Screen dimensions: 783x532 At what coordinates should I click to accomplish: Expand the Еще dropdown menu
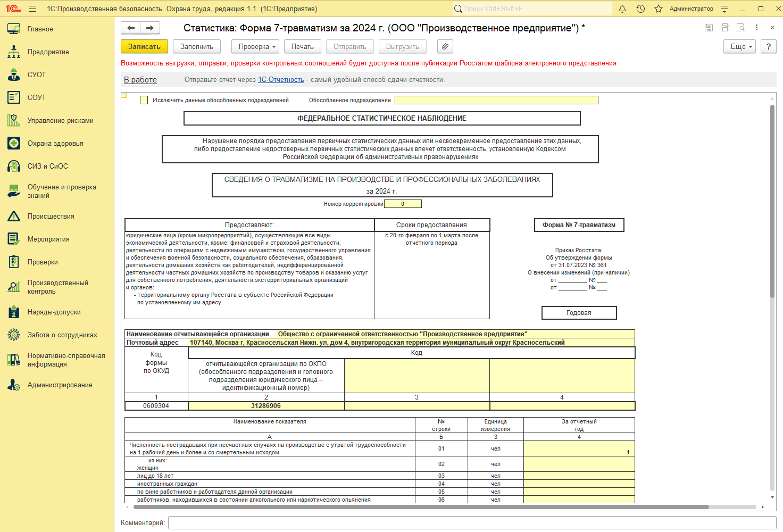(740, 47)
